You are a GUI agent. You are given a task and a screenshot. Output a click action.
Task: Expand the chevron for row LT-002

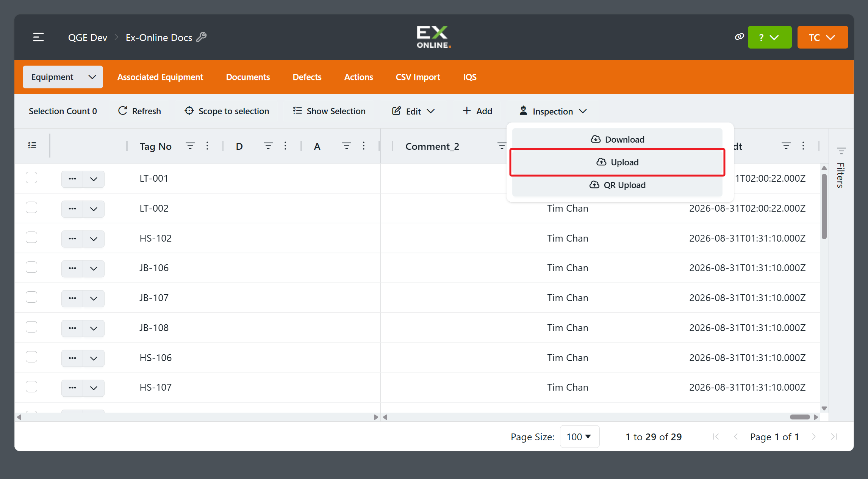point(94,209)
